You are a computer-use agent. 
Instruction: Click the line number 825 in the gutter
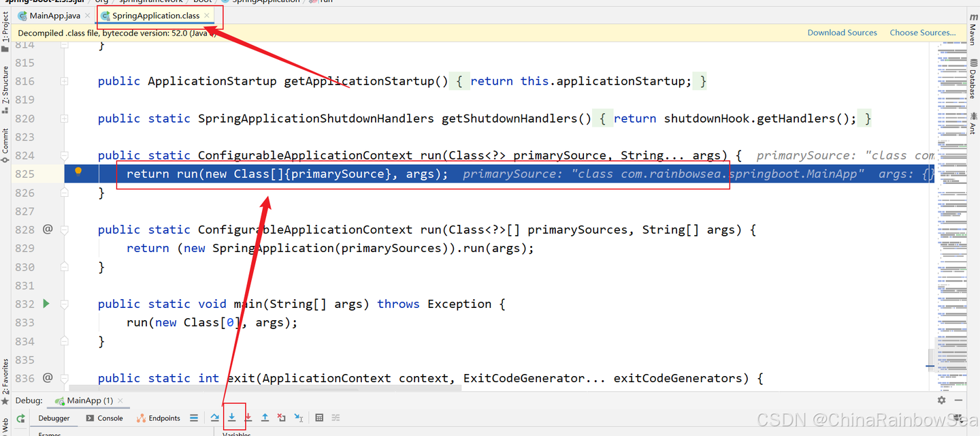[x=24, y=174]
